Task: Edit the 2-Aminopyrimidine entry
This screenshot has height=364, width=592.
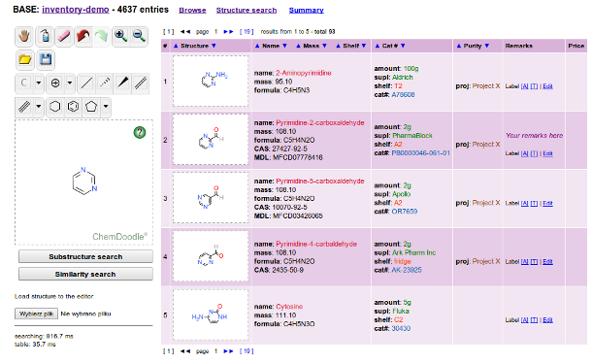Action: point(547,86)
